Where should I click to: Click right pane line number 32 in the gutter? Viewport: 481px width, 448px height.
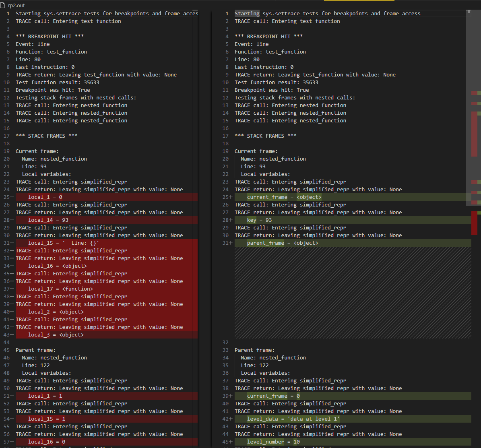[225, 343]
